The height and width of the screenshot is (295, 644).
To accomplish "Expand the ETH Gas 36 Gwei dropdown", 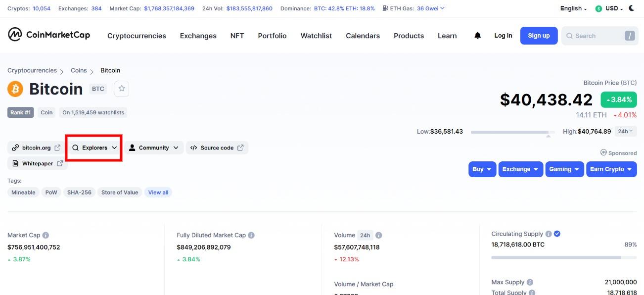I will click(430, 8).
